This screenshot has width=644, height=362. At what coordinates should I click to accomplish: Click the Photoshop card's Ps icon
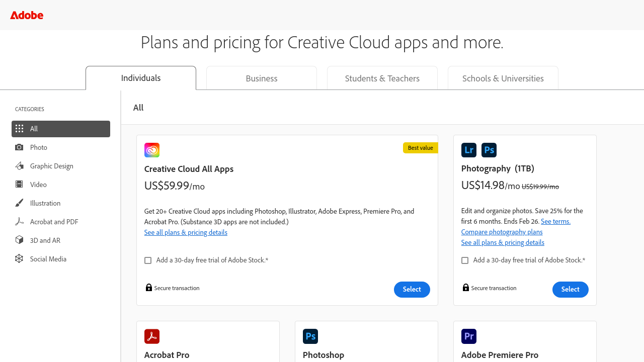point(310,336)
